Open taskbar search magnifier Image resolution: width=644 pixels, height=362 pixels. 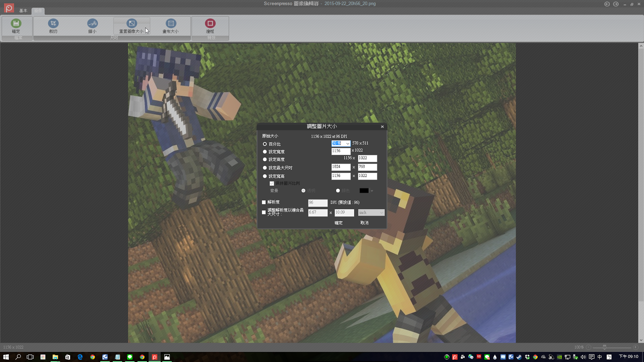18,357
